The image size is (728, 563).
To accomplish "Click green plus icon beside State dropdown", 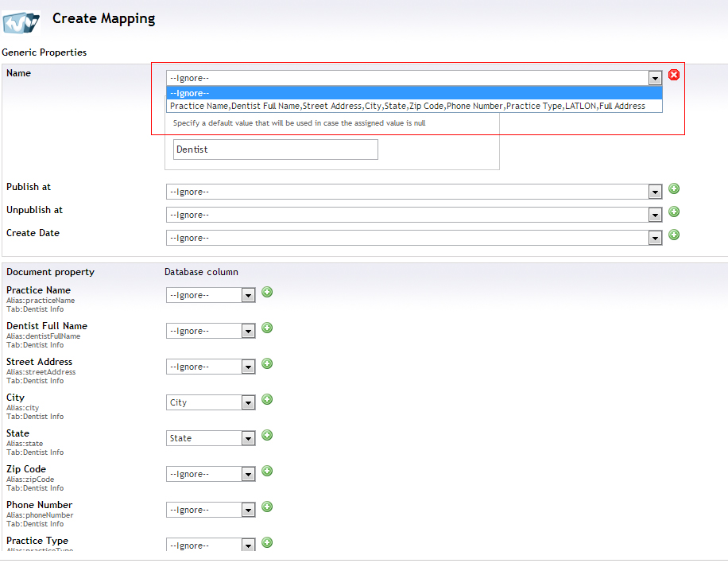I will coord(267,435).
